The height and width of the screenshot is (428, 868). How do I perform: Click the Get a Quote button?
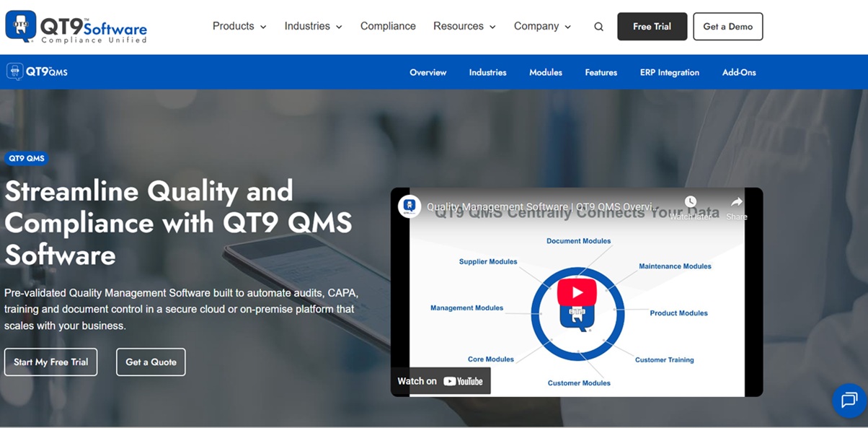click(x=151, y=362)
